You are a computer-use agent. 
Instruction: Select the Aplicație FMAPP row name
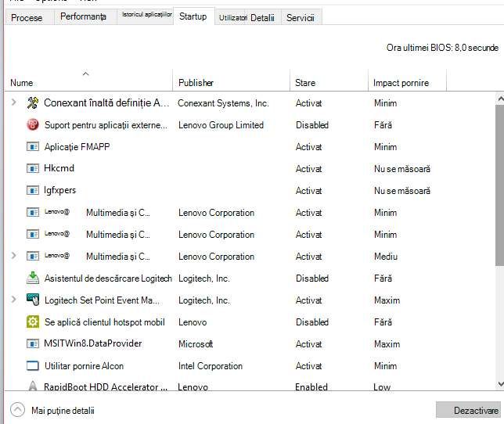[x=77, y=147]
